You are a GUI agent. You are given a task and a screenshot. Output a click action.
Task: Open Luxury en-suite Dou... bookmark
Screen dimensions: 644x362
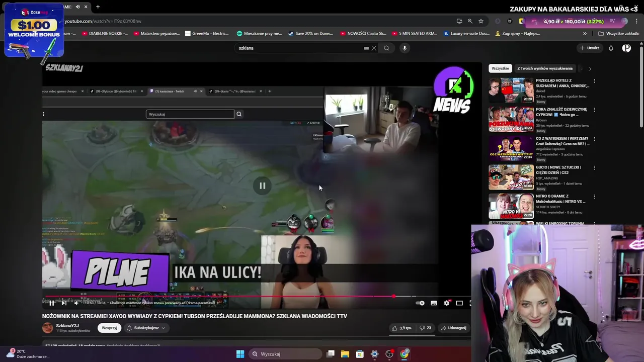466,34
